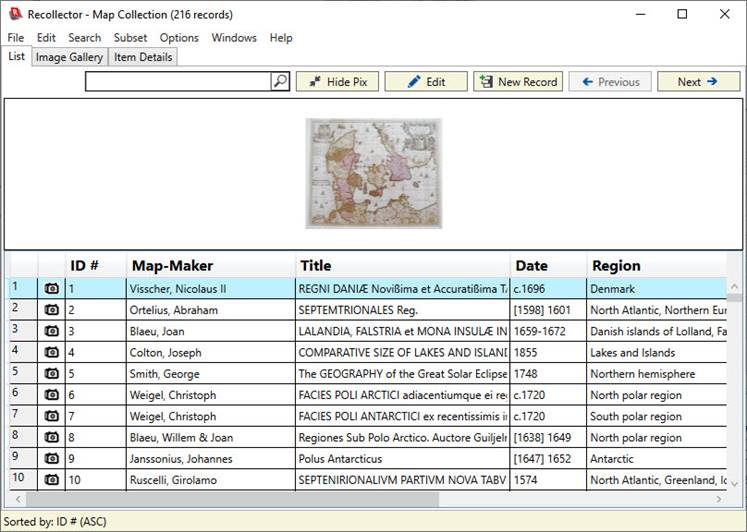This screenshot has height=532, width=747.
Task: Select the Colton, Joseph cell
Action: pos(211,352)
